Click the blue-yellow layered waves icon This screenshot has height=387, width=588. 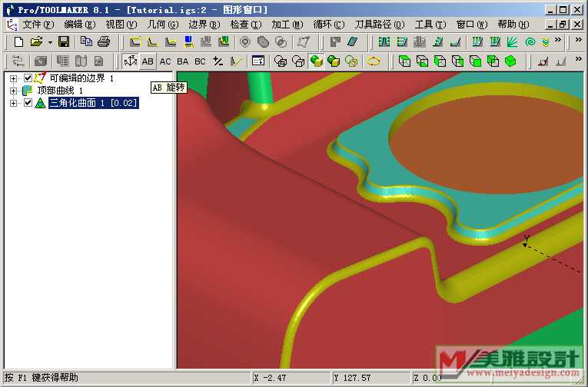[546, 42]
